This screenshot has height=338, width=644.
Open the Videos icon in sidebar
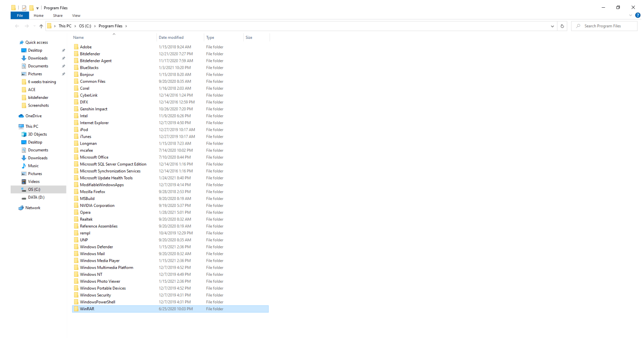click(24, 182)
